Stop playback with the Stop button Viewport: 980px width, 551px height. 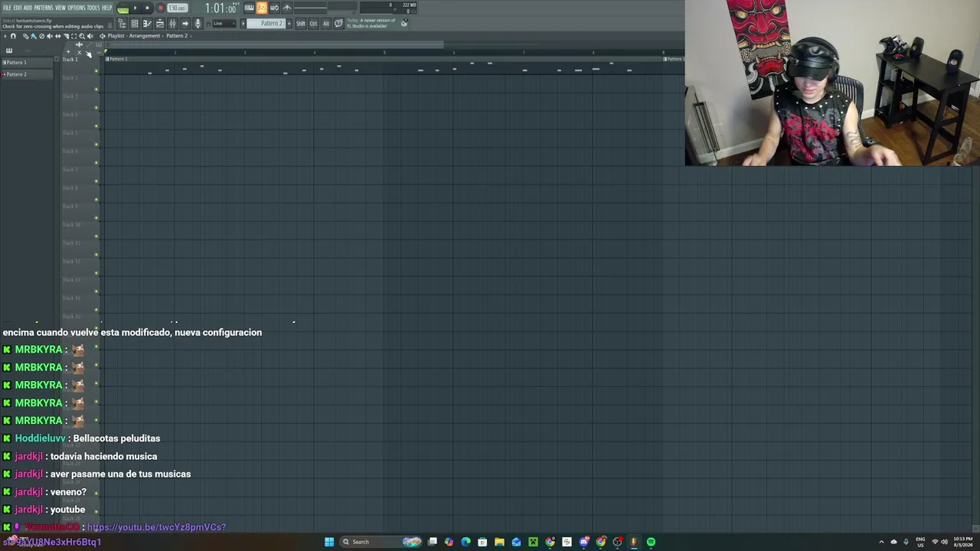coord(147,8)
